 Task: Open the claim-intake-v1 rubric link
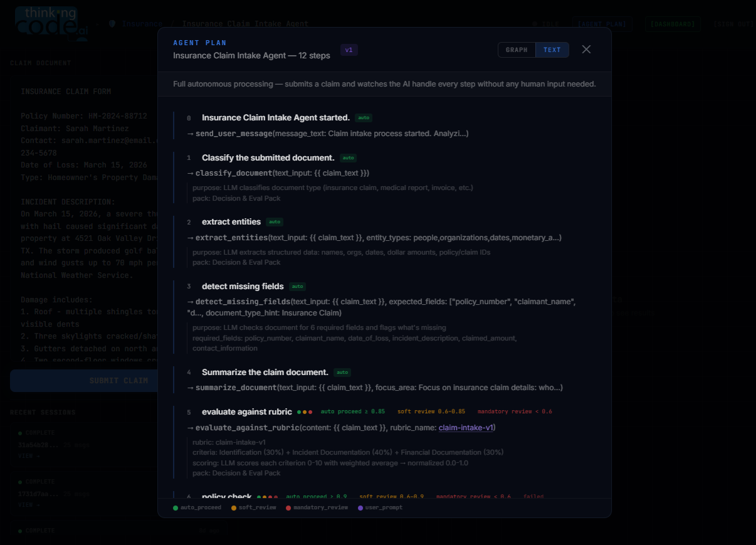[x=466, y=428]
